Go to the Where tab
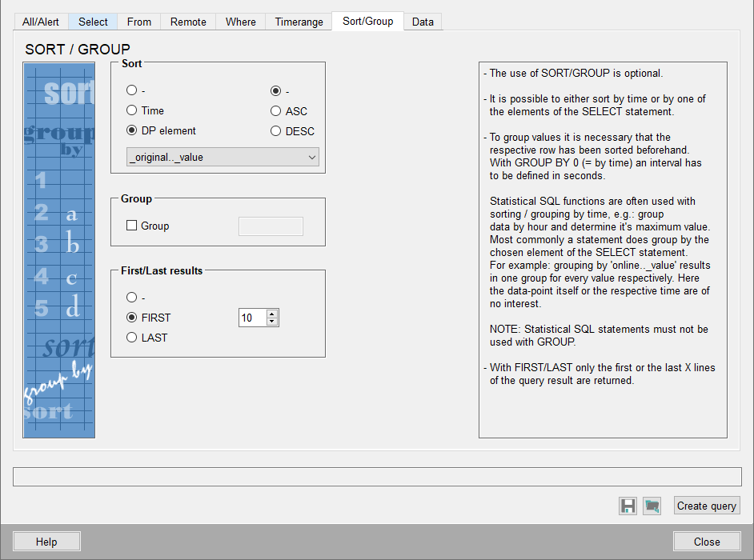Image resolution: width=754 pixels, height=560 pixels. pyautogui.click(x=240, y=22)
